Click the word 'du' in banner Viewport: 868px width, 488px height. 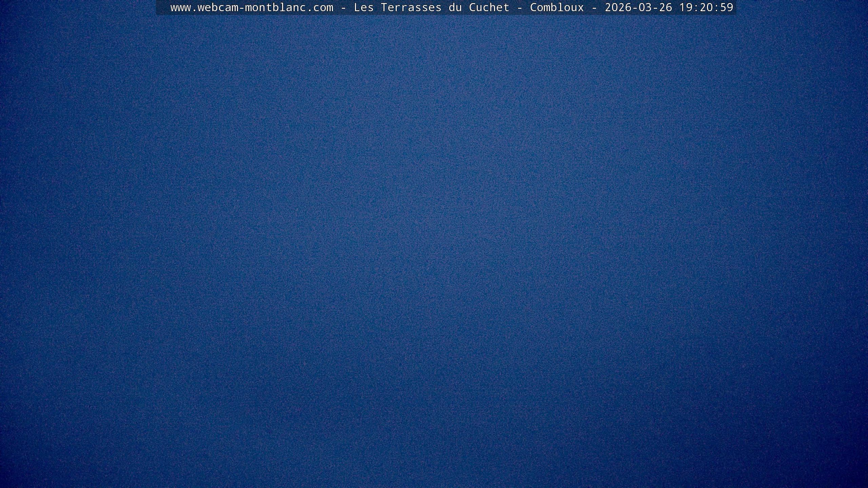coord(455,7)
